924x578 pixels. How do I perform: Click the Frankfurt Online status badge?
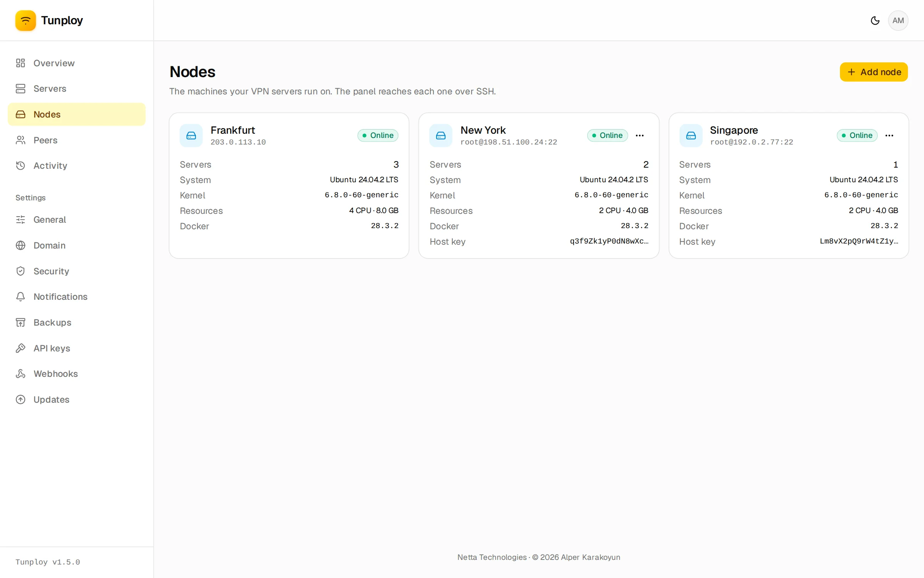378,136
